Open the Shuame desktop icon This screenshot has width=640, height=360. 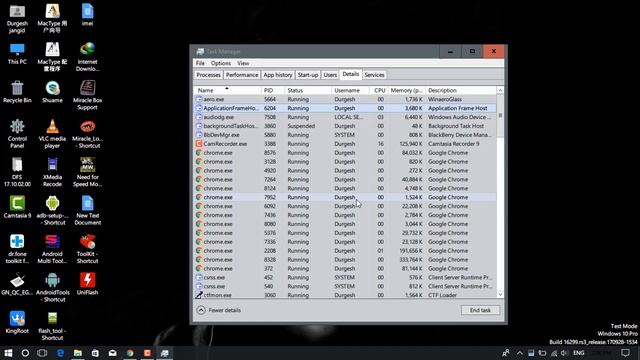click(x=52, y=92)
